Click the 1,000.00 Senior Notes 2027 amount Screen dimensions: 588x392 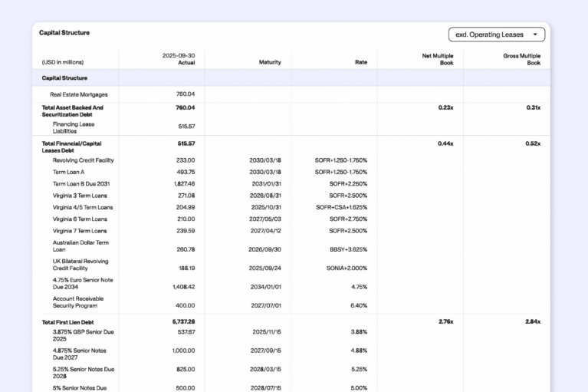click(183, 351)
